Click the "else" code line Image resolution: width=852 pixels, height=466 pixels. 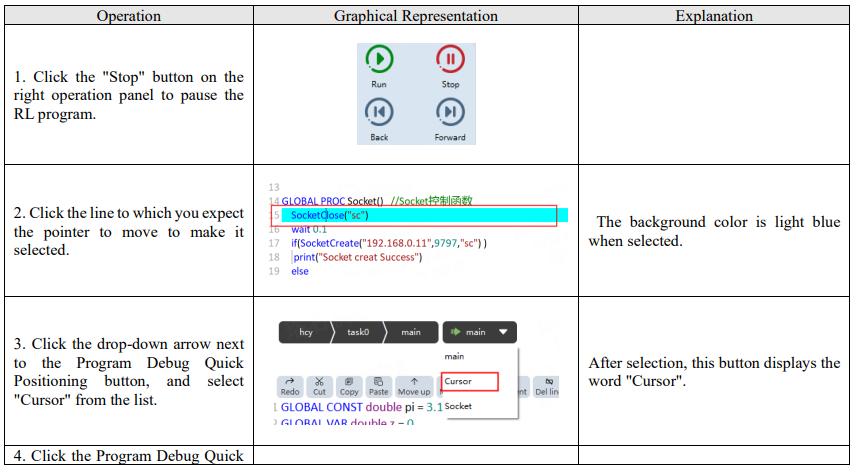[x=300, y=271]
